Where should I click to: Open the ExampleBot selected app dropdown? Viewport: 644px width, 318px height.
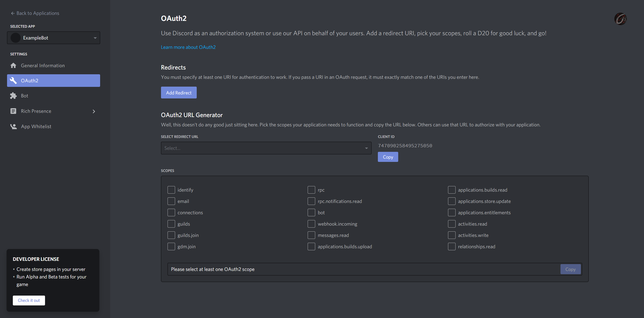click(x=95, y=38)
